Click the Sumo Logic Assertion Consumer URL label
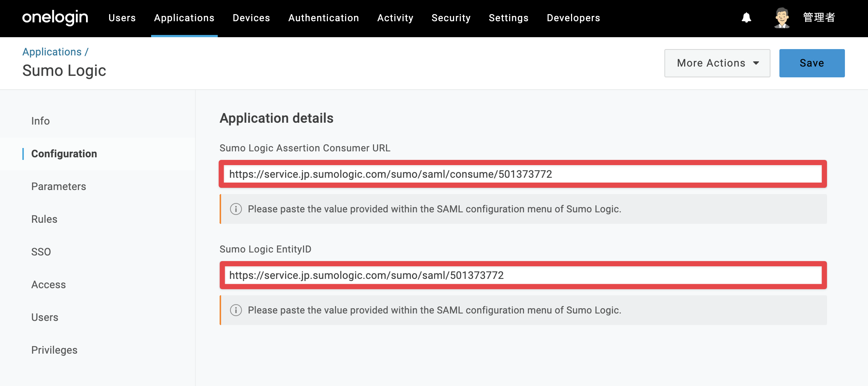 [305, 148]
